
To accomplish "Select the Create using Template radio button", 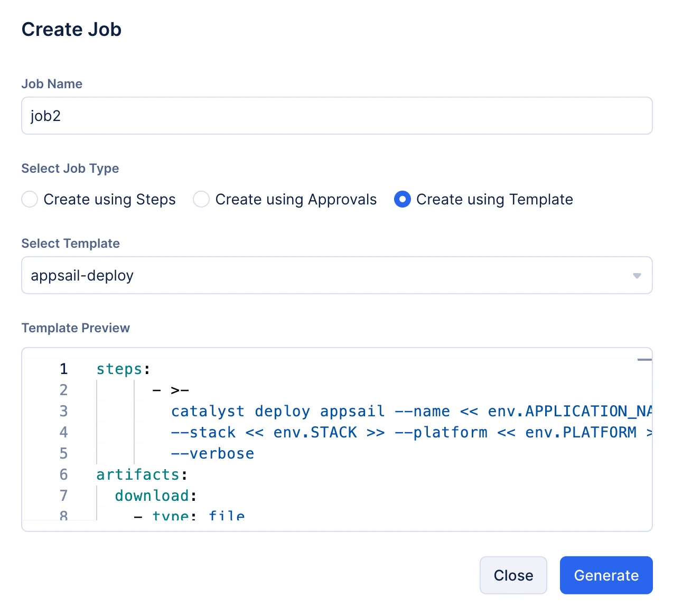I will [x=403, y=199].
